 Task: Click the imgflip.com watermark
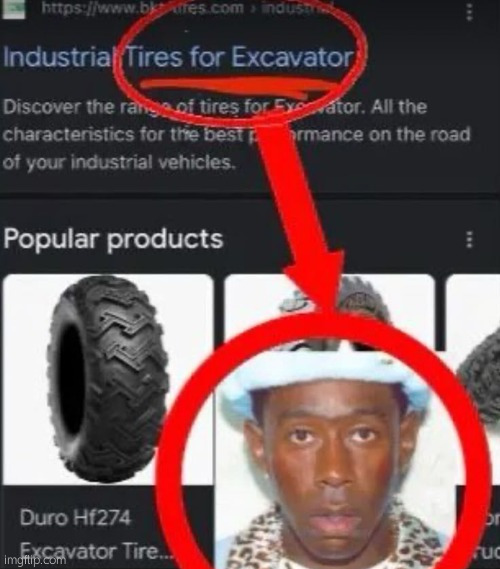click(34, 560)
